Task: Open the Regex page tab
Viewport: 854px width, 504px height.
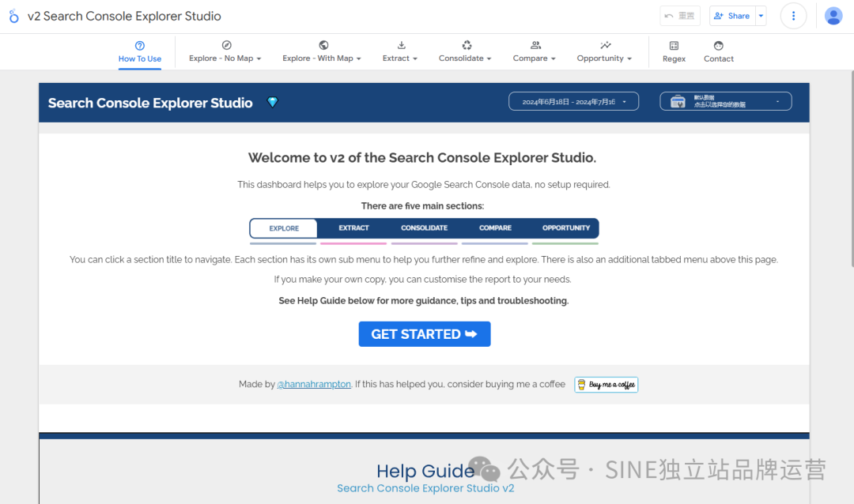Action: click(675, 53)
